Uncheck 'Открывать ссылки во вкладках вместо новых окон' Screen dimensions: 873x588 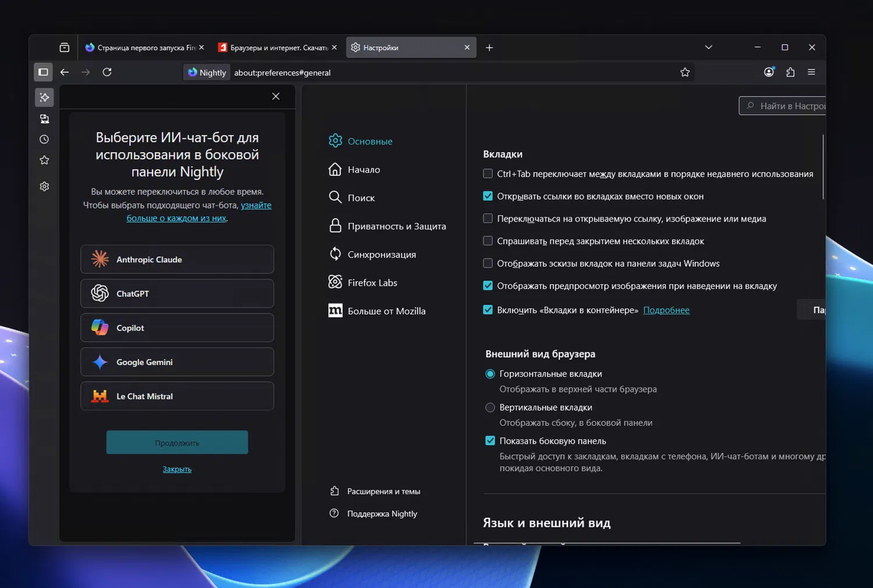click(488, 197)
